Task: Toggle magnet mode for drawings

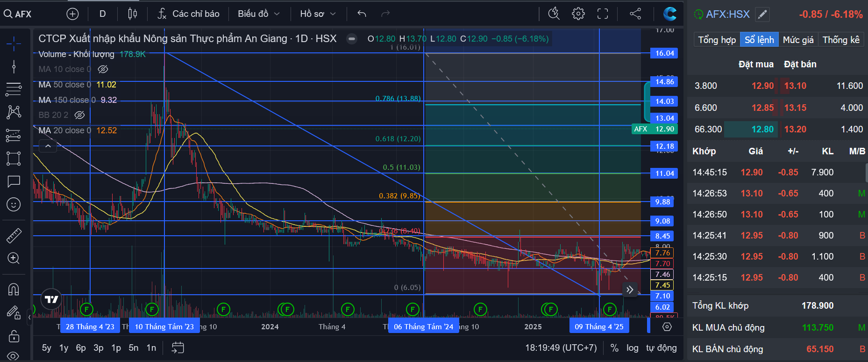Action: pyautogui.click(x=14, y=290)
